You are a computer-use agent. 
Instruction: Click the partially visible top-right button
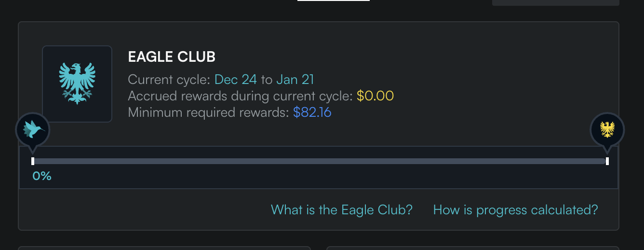555,2
